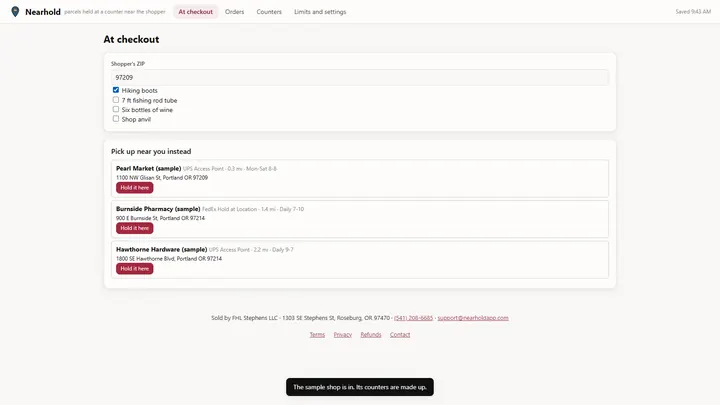Screen dimensions: 720x405
Task: Select the Pearl Market (sample) title
Action: pos(148,169)
